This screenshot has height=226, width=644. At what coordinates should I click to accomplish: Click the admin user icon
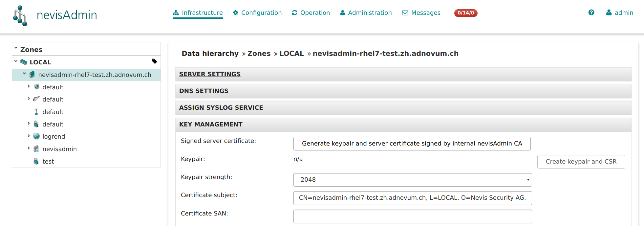coord(609,12)
